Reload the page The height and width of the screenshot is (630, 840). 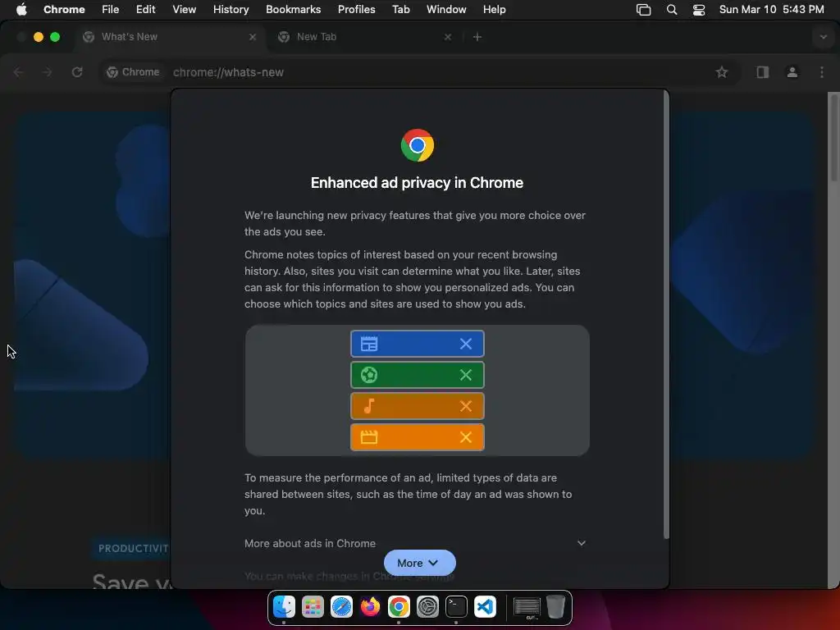pos(77,72)
